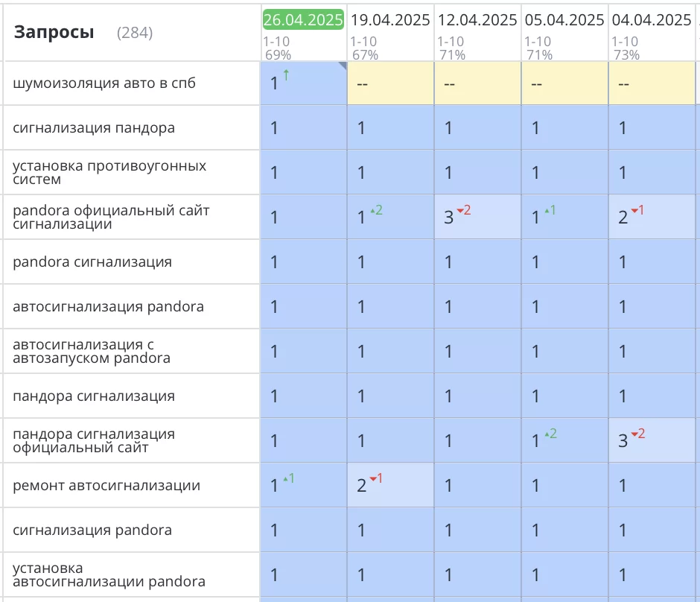Click red down-2 marker for пандора сигнализация официальный сайт

click(637, 434)
